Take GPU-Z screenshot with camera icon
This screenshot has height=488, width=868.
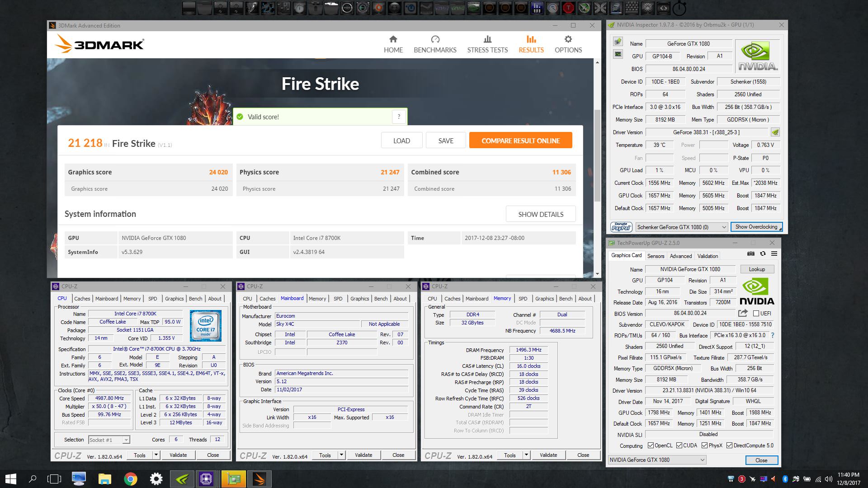point(751,254)
